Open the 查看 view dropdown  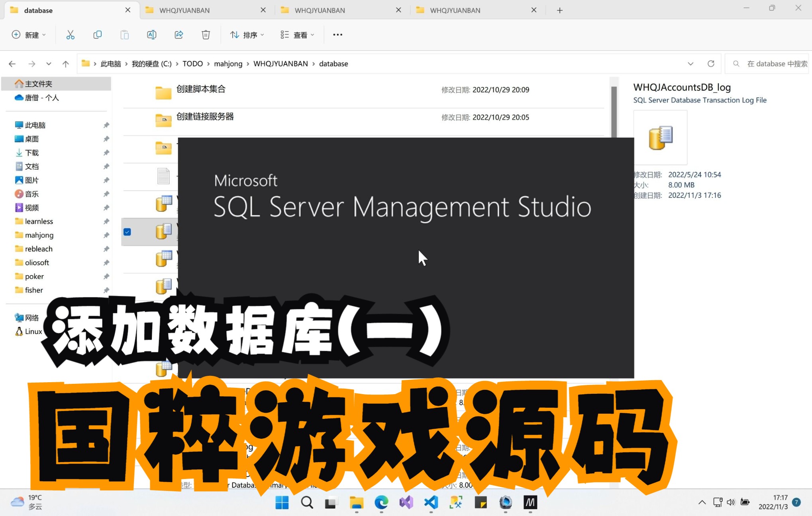[297, 35]
